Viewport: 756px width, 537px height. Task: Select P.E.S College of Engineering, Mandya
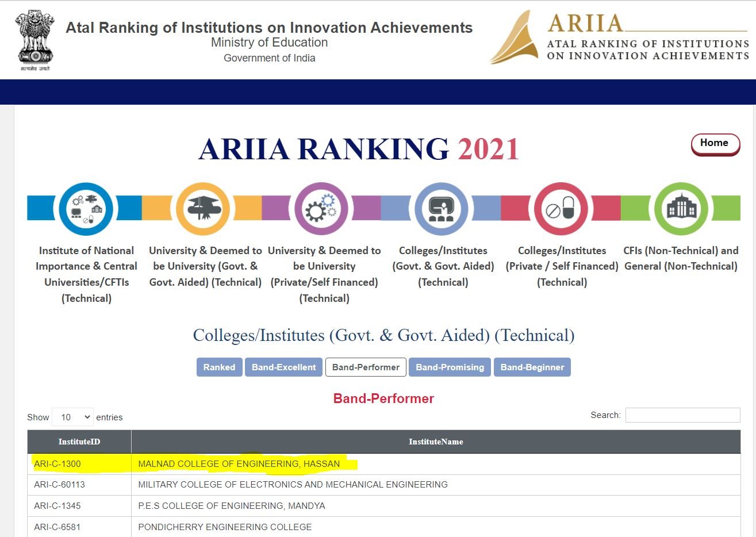coord(232,506)
